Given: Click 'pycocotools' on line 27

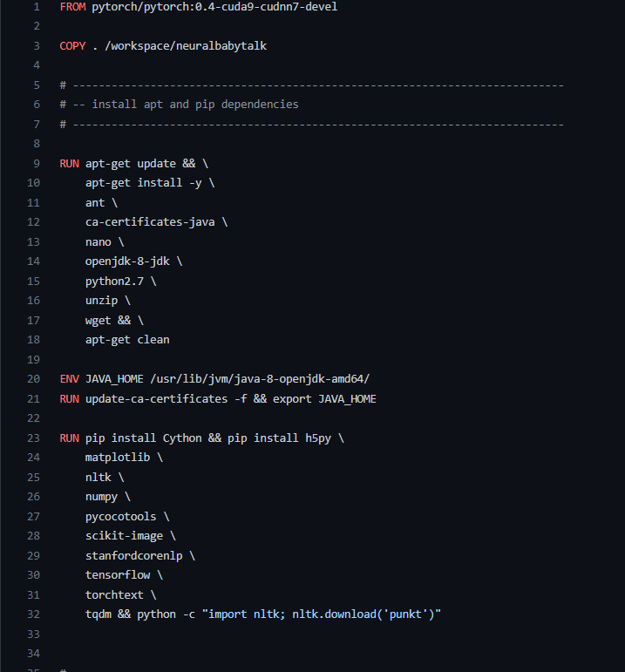Looking at the screenshot, I should tap(121, 517).
